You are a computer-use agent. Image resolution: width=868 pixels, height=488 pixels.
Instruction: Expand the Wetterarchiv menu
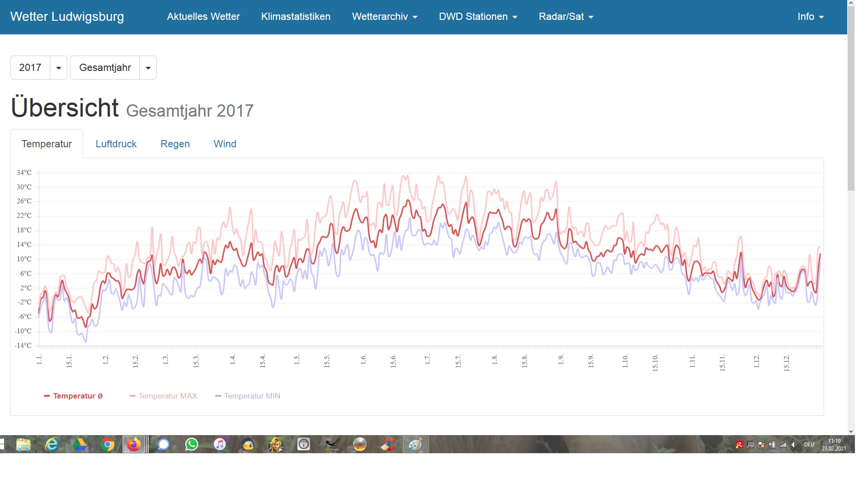coord(384,17)
